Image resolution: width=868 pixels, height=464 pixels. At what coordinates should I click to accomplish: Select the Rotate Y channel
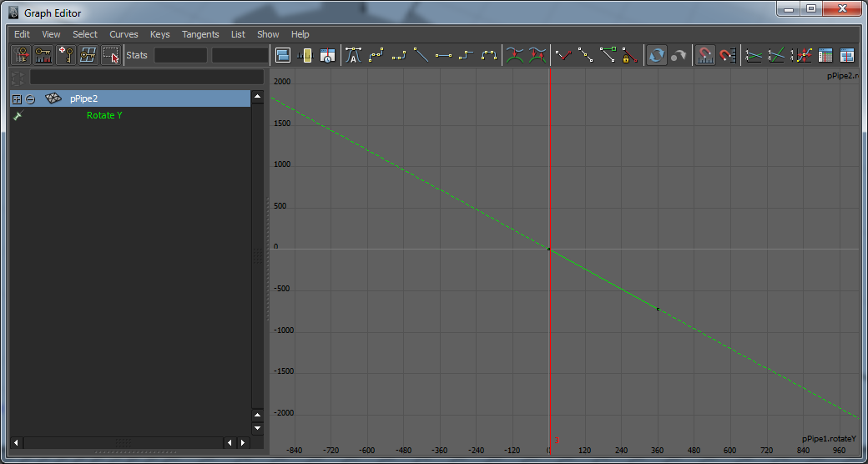[104, 115]
